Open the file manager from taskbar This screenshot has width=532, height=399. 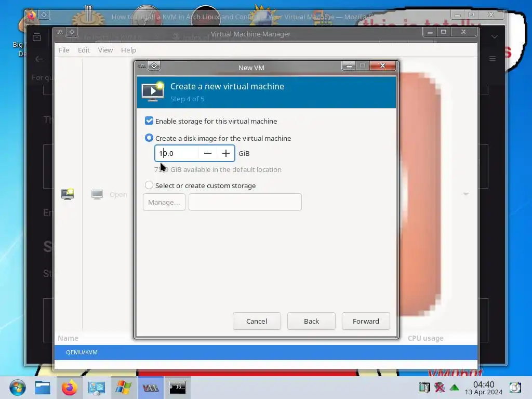43,388
